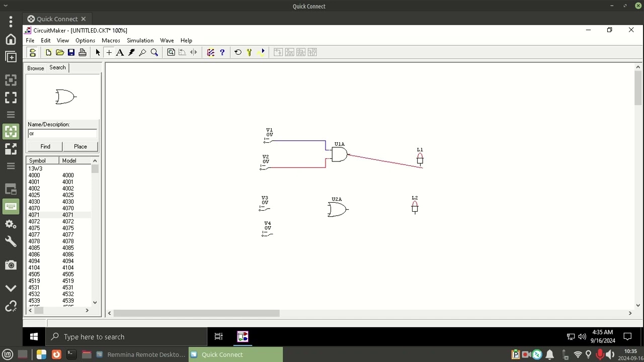Click the Place button
Screen dimensions: 644x362
click(80, 146)
